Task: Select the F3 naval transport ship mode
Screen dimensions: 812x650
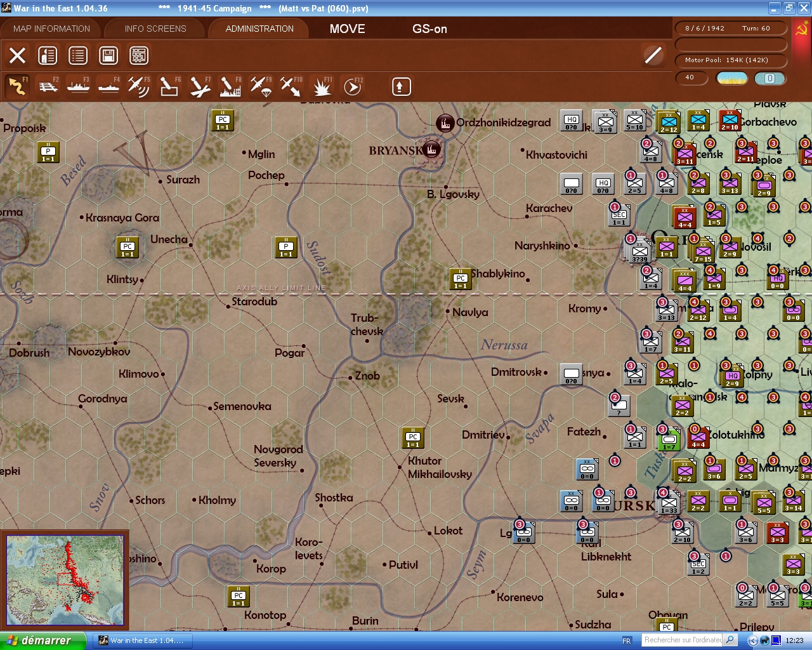Action: tap(79, 86)
